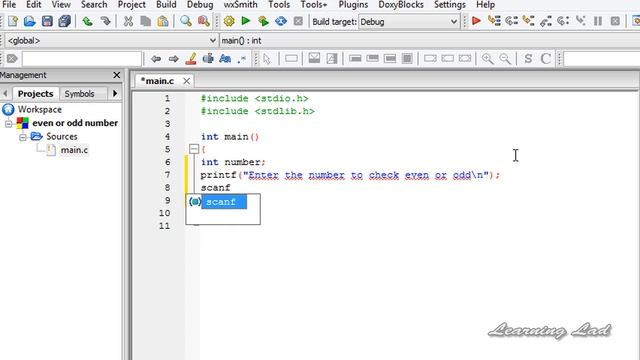Switch to the Symbols tab
The width and height of the screenshot is (640, 360).
coord(79,93)
